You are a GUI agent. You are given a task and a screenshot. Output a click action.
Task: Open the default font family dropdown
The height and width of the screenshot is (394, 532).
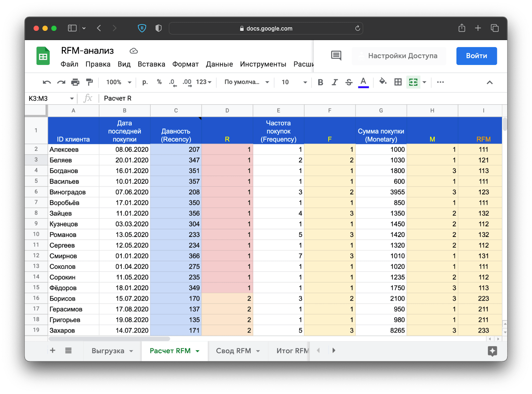246,82
